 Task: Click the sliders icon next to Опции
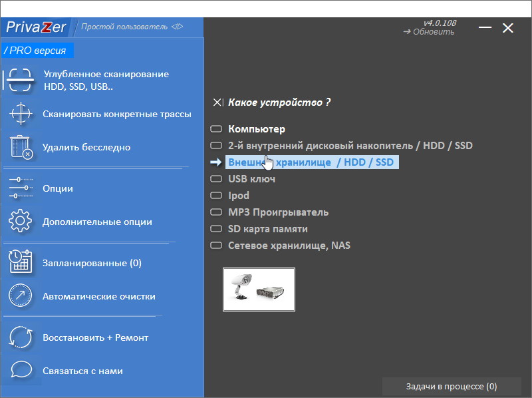pos(21,188)
